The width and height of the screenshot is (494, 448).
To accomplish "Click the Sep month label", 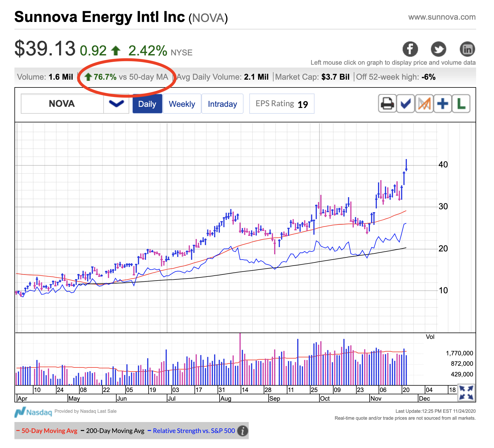I will pyautogui.click(x=275, y=399).
